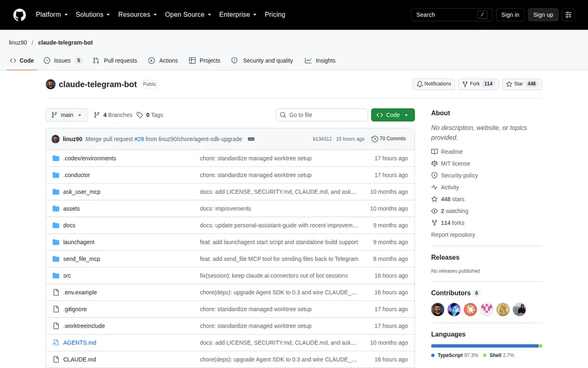Click the Sign in button
The height and width of the screenshot is (368, 588).
pyautogui.click(x=510, y=15)
